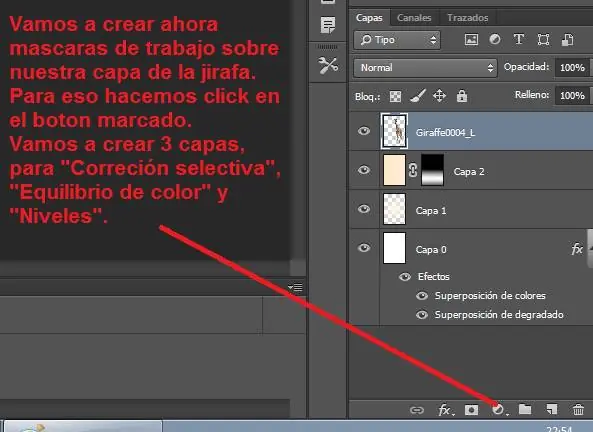This screenshot has width=593, height=432.
Task: Lock all padlock icon
Action: (461, 96)
